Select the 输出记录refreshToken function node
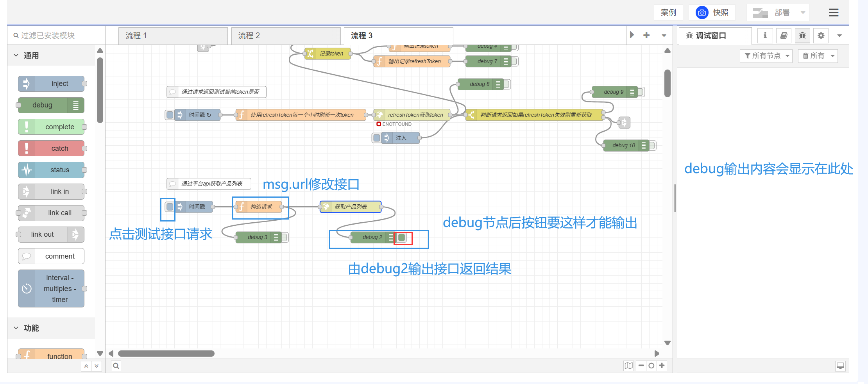 [412, 61]
